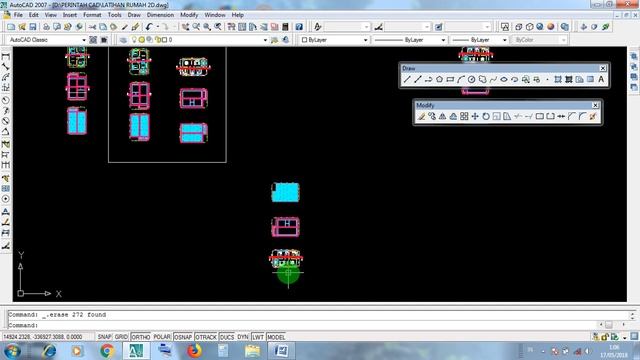Image resolution: width=640 pixels, height=360 pixels.
Task: Open the Insert menu
Action: click(x=69, y=15)
